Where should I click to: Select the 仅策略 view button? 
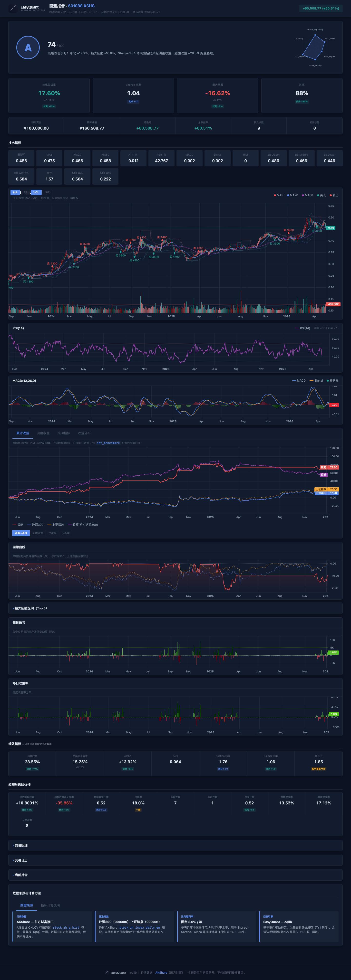tap(52, 533)
